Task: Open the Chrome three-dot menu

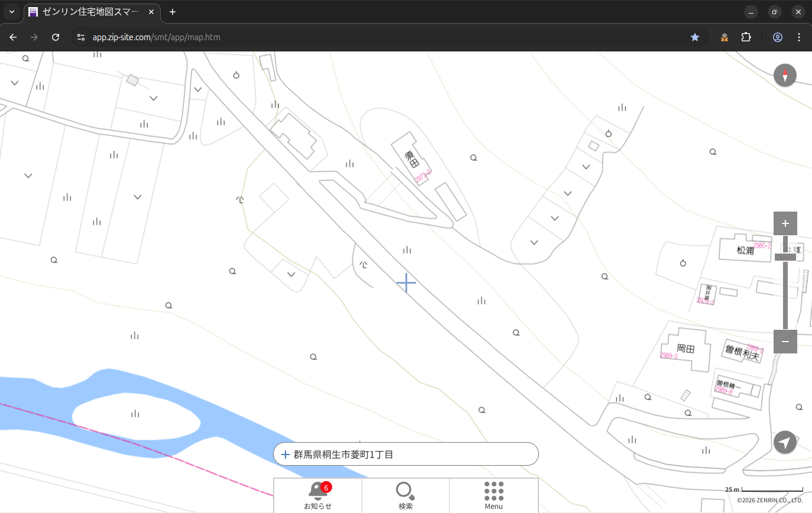Action: pos(799,37)
